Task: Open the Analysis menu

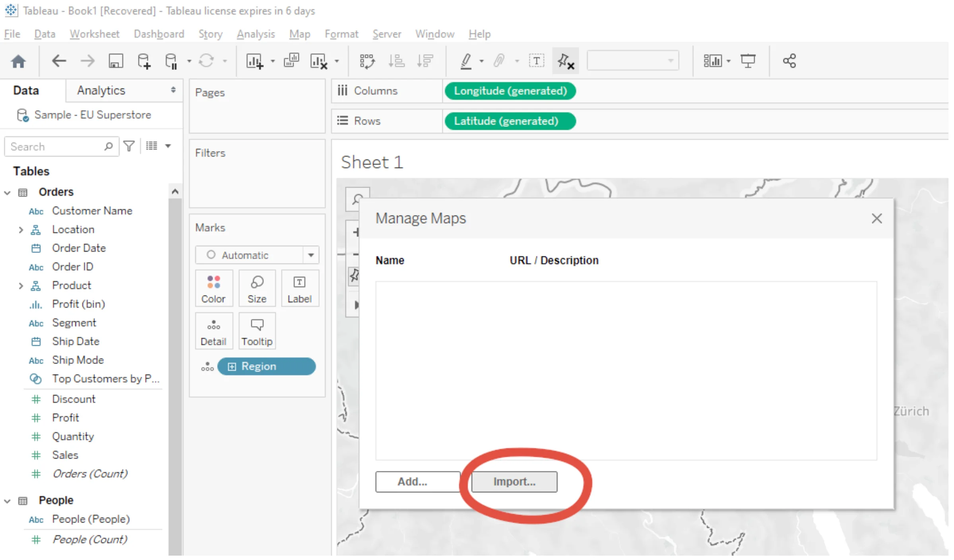Action: coord(256,34)
